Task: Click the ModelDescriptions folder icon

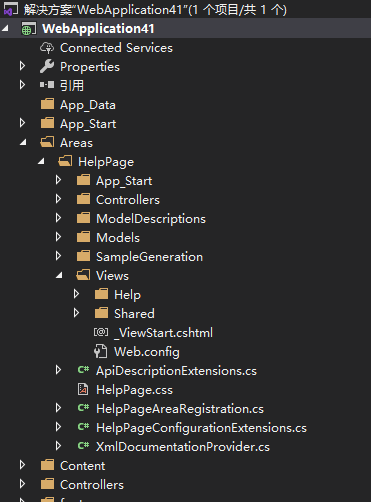Action: (x=83, y=218)
